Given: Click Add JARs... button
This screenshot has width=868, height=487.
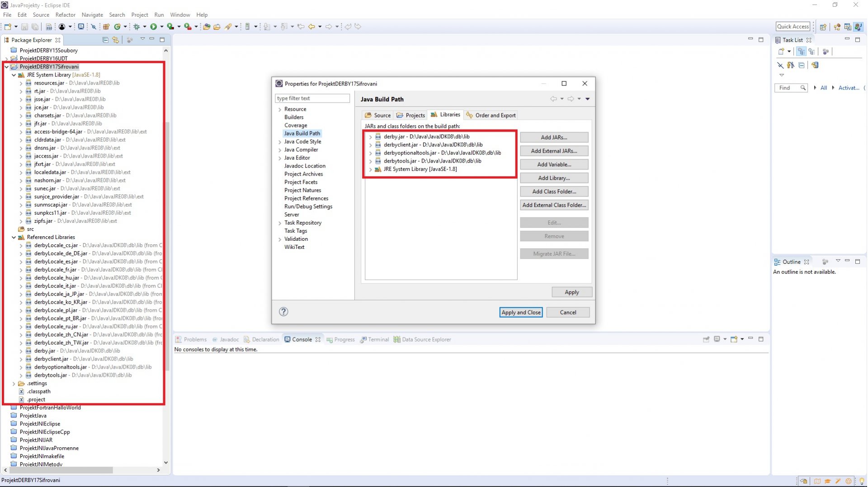Looking at the screenshot, I should [x=554, y=137].
